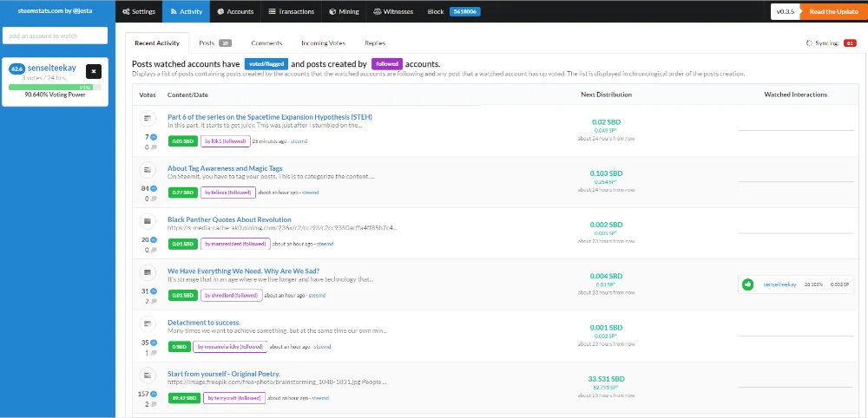Click green thumbs-up in Watched Interactions
Image resolution: width=868 pixels, height=418 pixels.
click(x=748, y=284)
